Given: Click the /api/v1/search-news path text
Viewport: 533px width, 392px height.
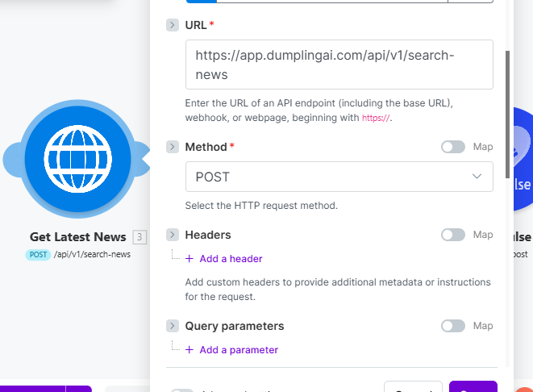Looking at the screenshot, I should pos(92,255).
